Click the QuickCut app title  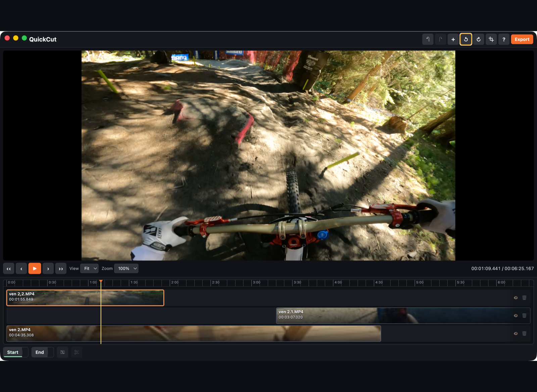[x=43, y=39]
